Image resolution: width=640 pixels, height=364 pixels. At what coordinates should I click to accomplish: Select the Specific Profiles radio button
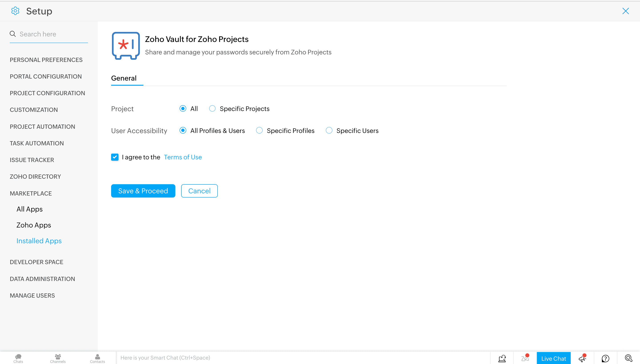259,131
